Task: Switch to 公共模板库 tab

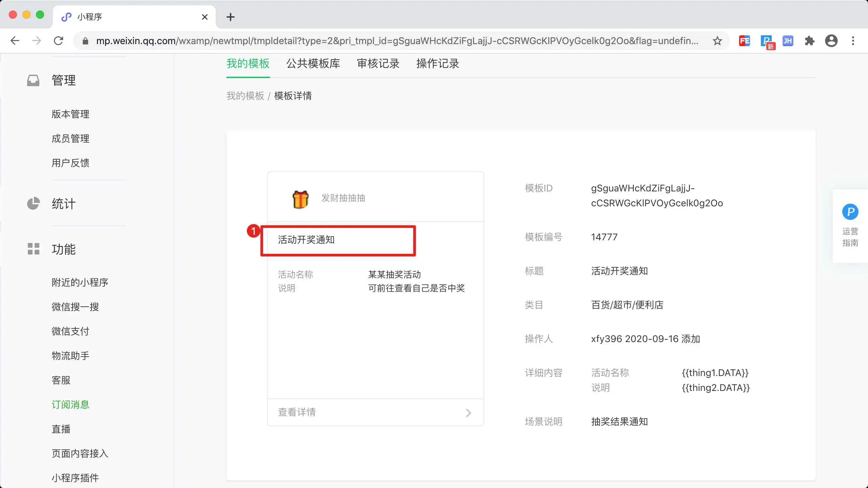Action: 313,63
